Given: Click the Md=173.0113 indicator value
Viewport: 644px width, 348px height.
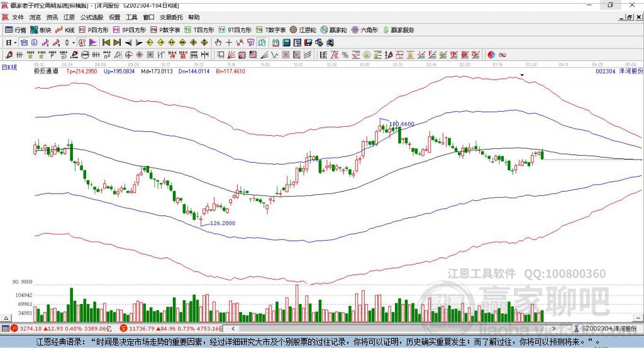Looking at the screenshot, I should 157,72.
